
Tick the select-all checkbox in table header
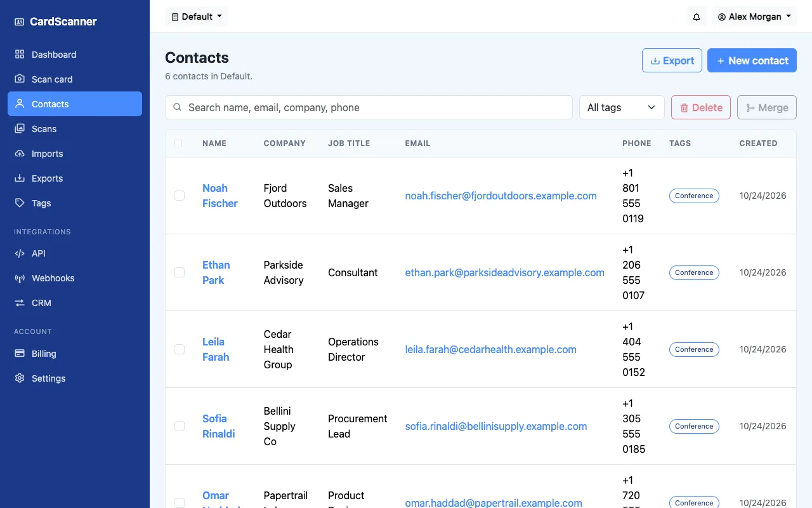178,144
